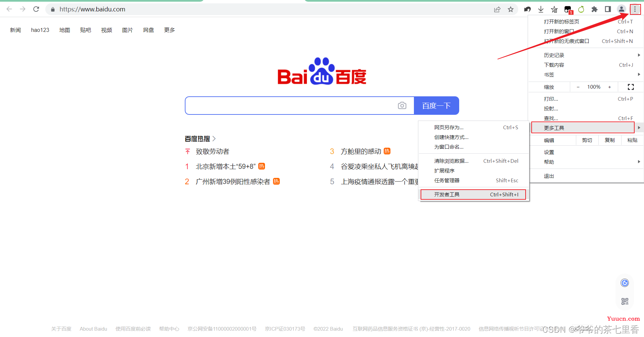Open hot search 北京新增本土“59+8”
Viewport: 644px width, 337px height.
(225, 166)
